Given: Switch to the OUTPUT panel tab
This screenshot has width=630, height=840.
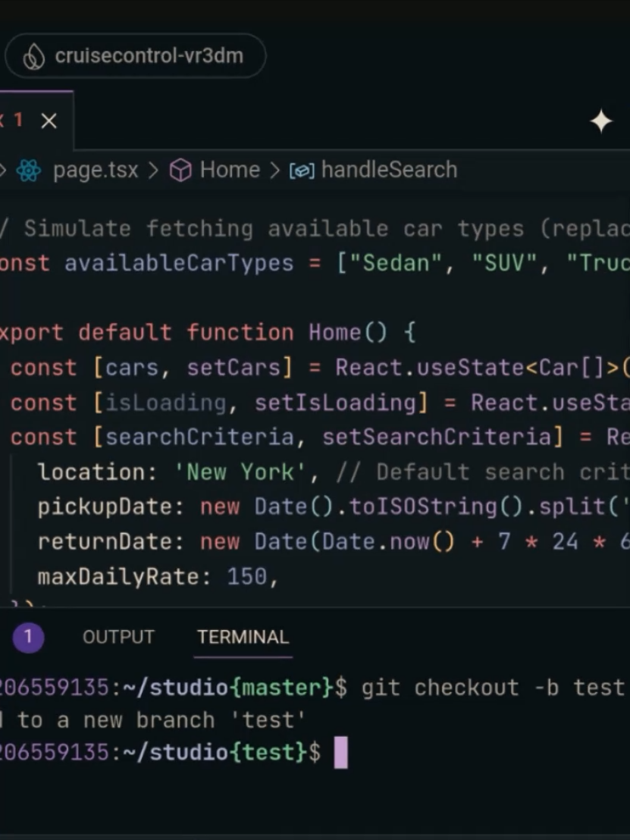Looking at the screenshot, I should click(118, 637).
